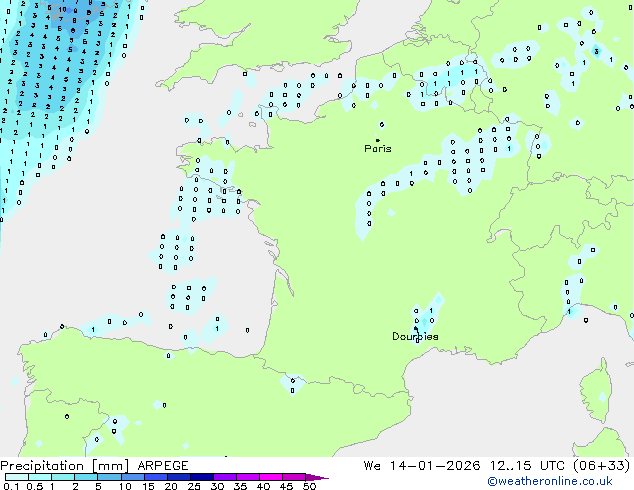Click the legend value 15
The image size is (634, 490).
point(148,486)
